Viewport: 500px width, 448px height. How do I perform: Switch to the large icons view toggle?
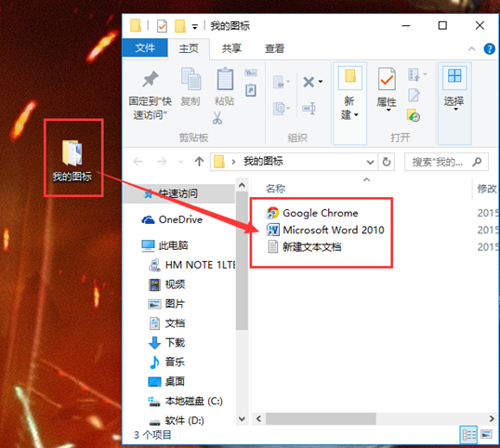tap(487, 434)
